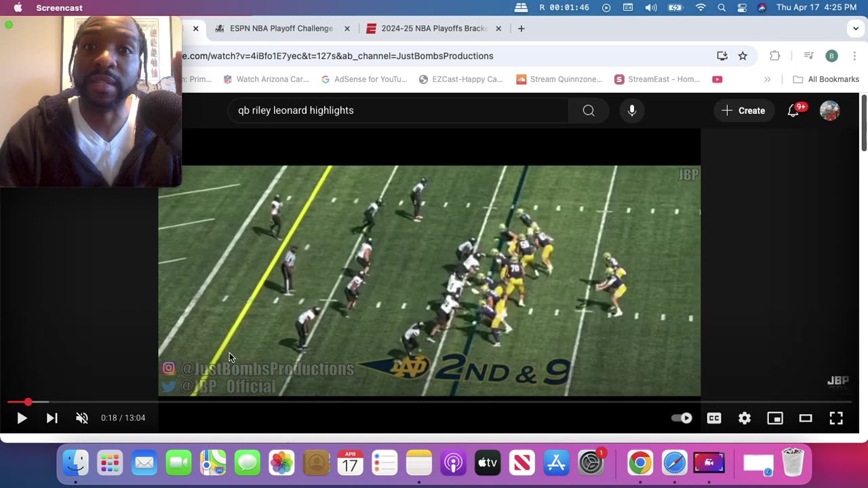Bookmark this page with the star
This screenshot has height=488, width=868.
pyautogui.click(x=743, y=56)
